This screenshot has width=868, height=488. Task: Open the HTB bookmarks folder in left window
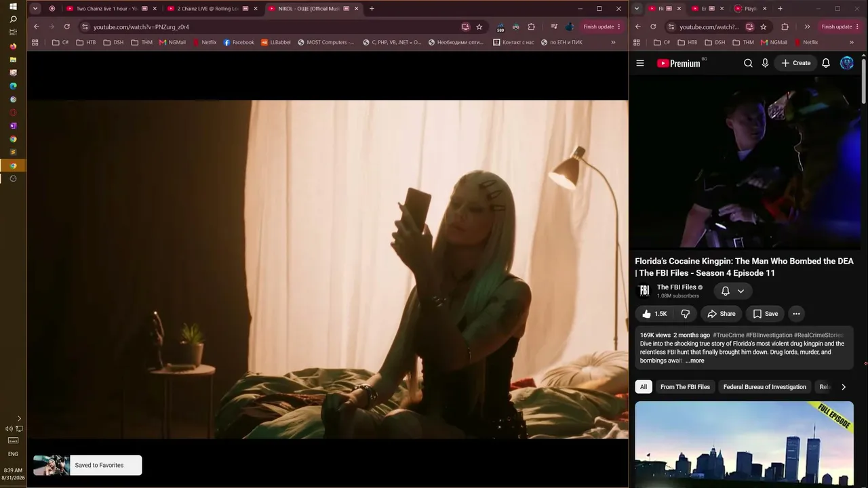(x=86, y=42)
